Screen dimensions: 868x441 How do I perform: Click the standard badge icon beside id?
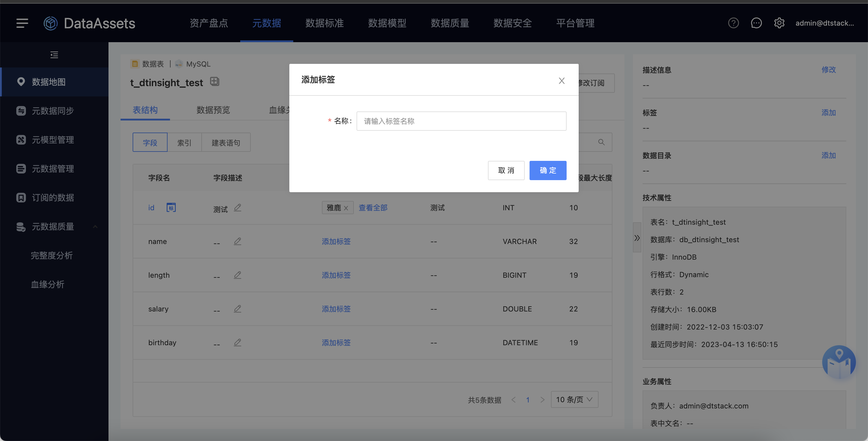point(171,208)
